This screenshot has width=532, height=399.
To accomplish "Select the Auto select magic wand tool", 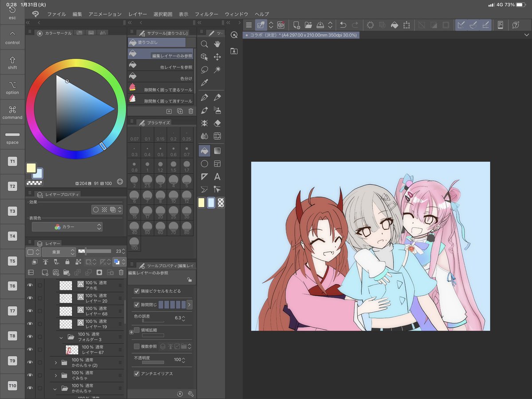I will click(x=217, y=70).
